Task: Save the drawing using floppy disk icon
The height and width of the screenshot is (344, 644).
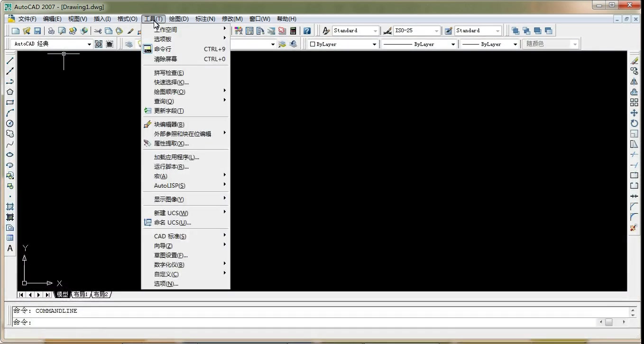Action: (x=37, y=31)
